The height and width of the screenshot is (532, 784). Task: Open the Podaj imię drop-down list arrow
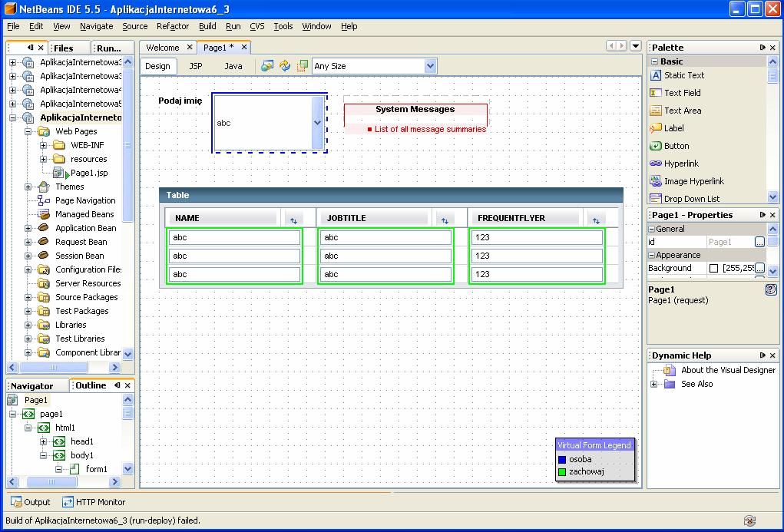[317, 123]
